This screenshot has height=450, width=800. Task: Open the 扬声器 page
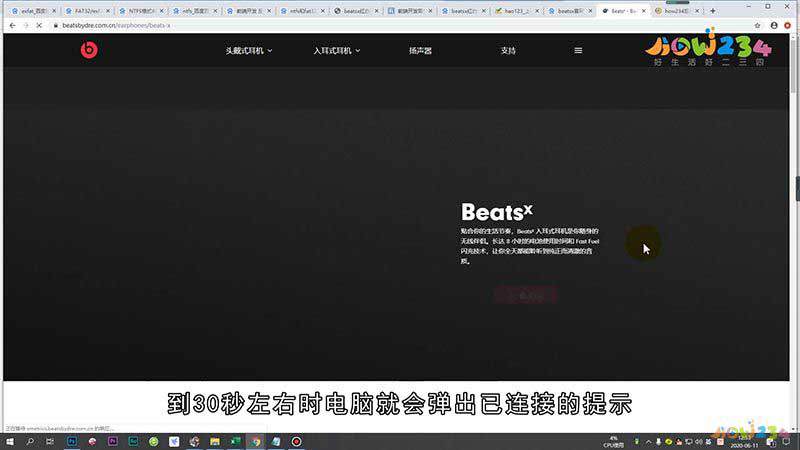(x=420, y=51)
